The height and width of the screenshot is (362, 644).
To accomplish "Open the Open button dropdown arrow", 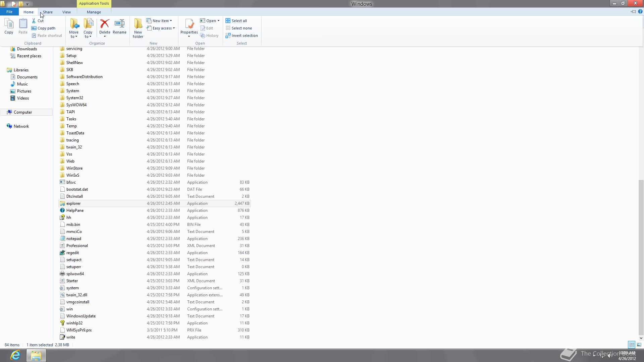I will (x=218, y=21).
